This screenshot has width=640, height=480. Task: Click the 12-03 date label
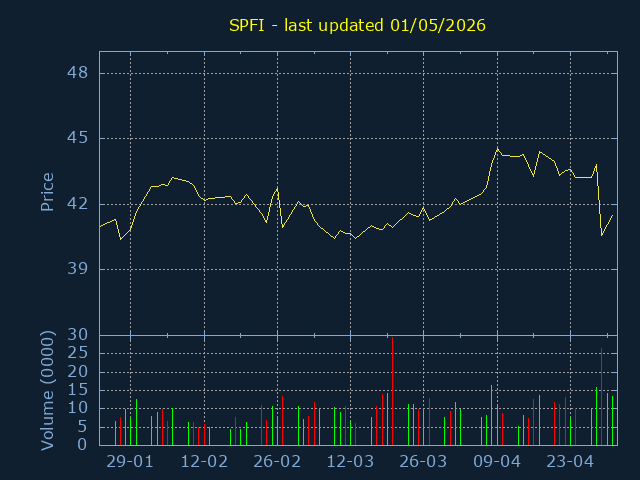(x=350, y=462)
